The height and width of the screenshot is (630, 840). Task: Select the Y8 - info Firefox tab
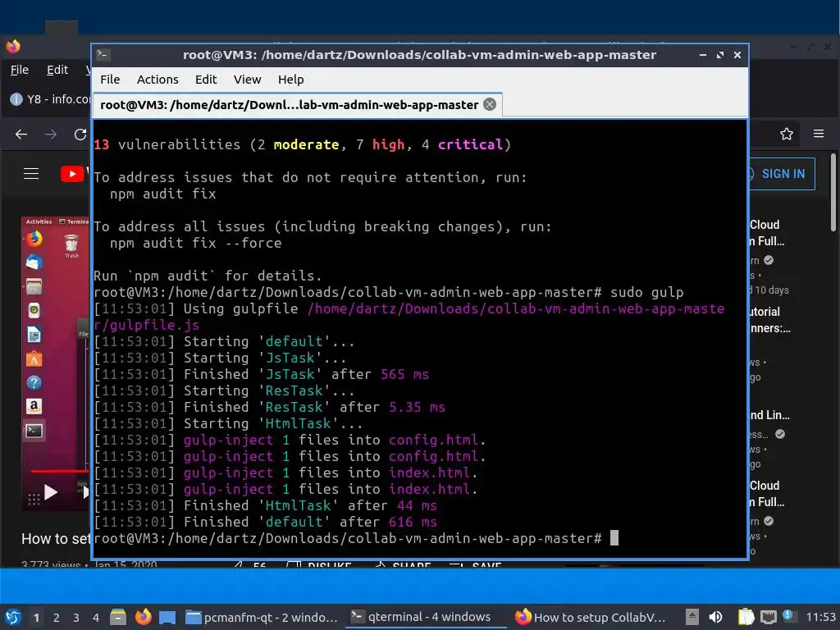tap(50, 99)
